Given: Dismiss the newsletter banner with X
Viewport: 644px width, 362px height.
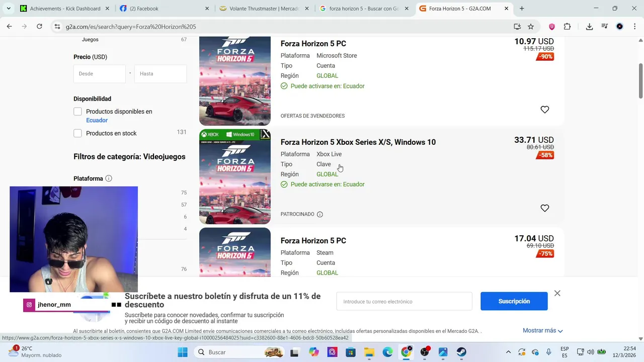Looking at the screenshot, I should click(557, 293).
